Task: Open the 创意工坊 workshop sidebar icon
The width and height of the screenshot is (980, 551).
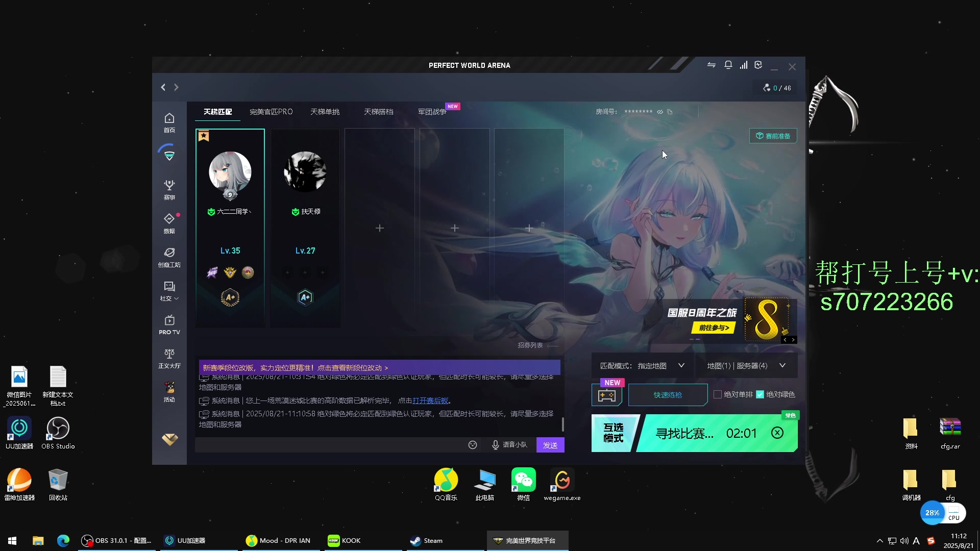Action: pos(169,257)
